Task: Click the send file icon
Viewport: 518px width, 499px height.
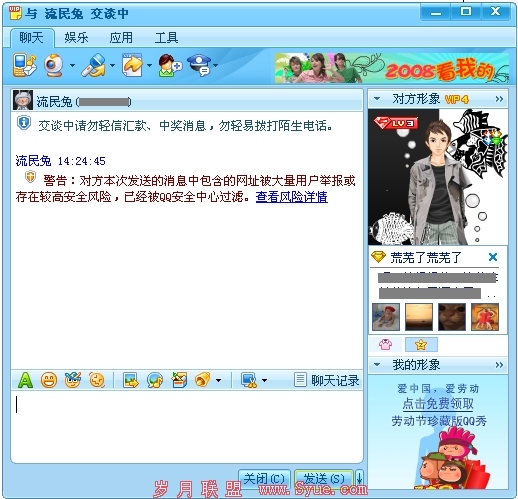Action: [132, 65]
